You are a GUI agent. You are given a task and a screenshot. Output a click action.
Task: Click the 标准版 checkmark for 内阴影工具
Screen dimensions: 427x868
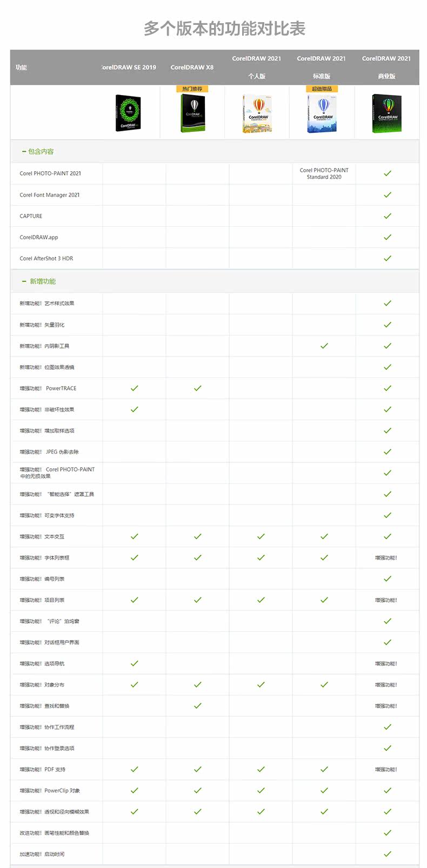point(324,346)
